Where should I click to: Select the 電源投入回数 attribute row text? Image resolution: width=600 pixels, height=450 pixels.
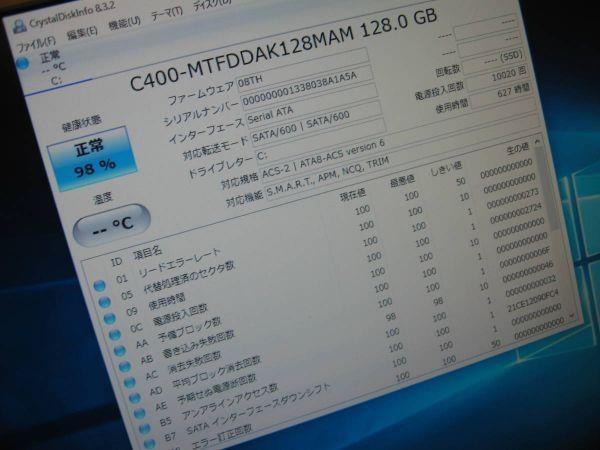[181, 315]
